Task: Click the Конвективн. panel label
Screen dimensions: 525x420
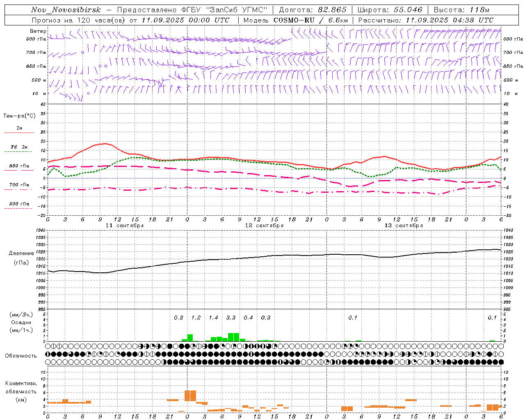Action: (21, 383)
